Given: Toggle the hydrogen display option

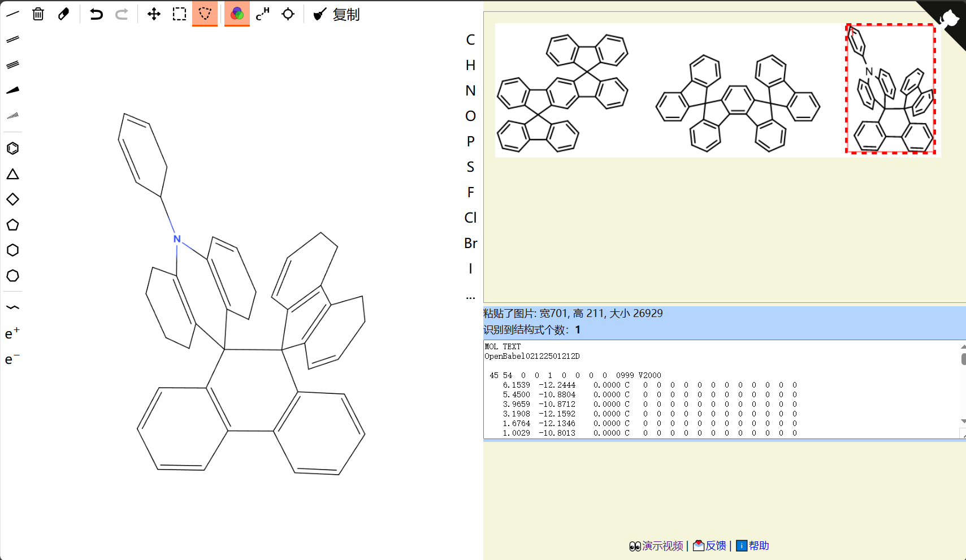Looking at the screenshot, I should 262,14.
